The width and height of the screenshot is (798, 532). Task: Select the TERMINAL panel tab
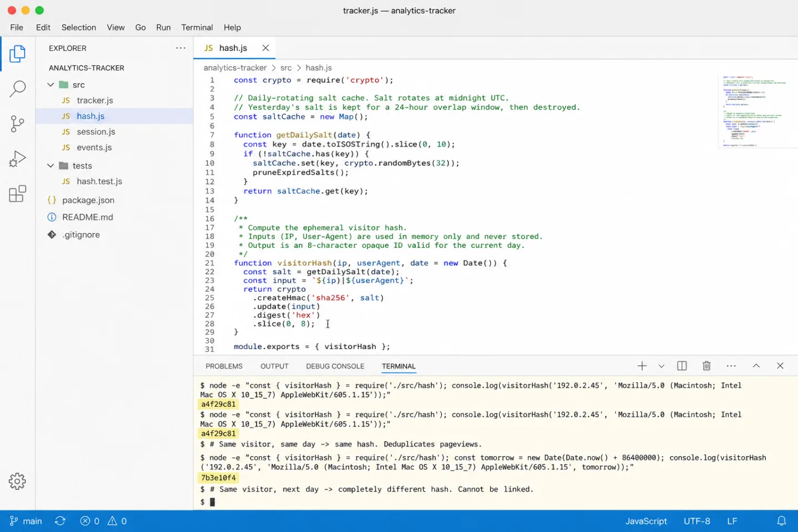pos(398,366)
